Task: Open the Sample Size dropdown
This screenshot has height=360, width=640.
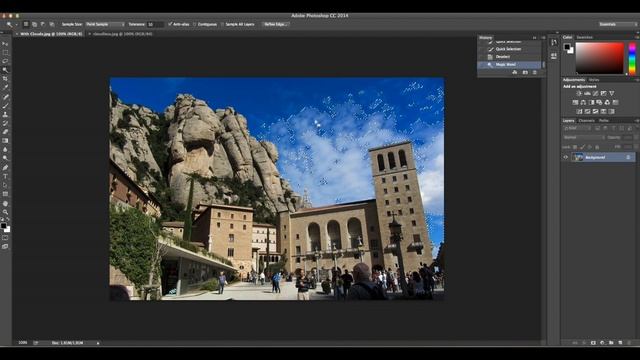Action: click(105, 24)
